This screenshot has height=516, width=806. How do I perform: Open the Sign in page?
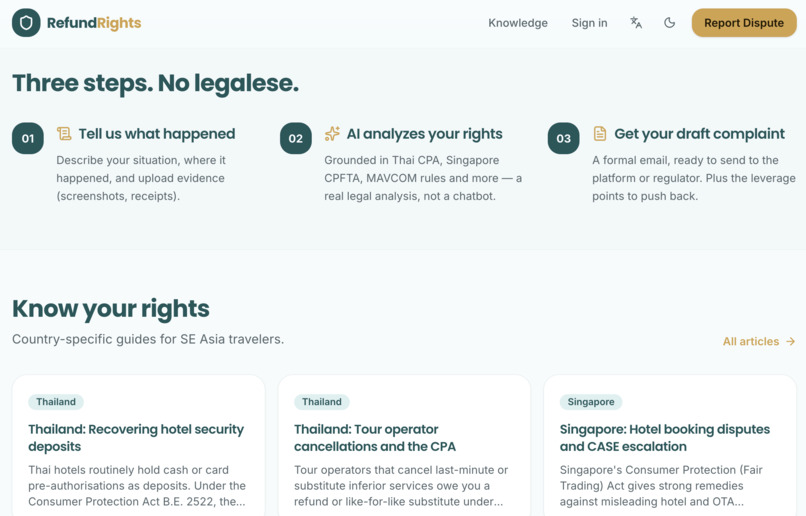pos(589,23)
